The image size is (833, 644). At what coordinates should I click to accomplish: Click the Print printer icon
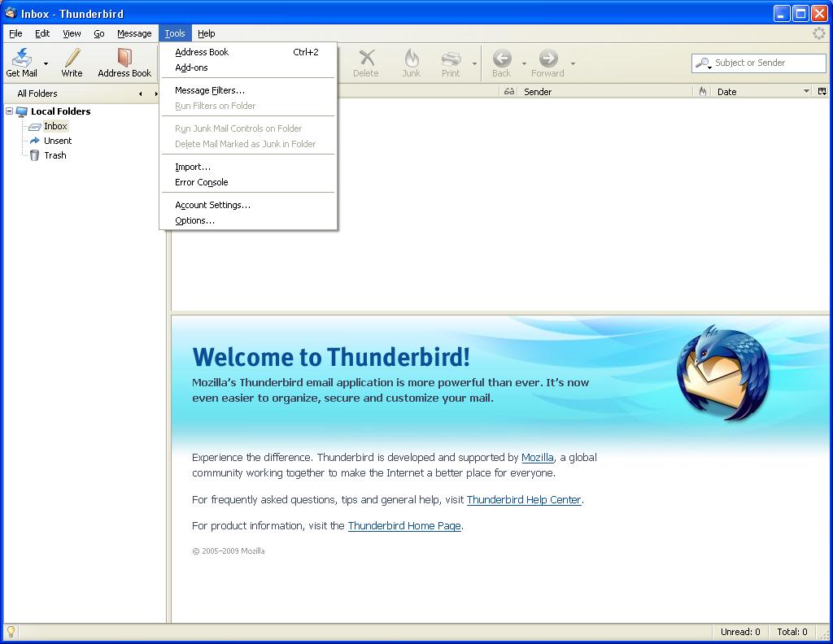[451, 58]
